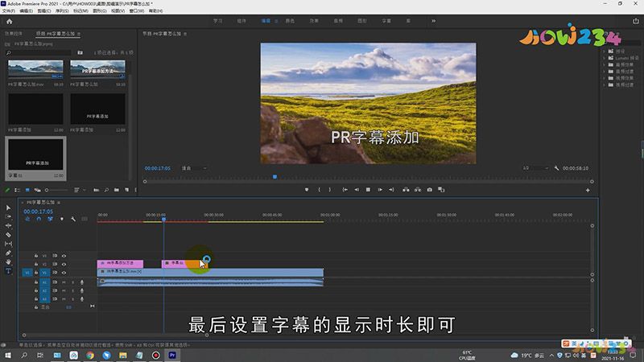Open the Program monitor panel menu
Screen dimensions: 644x362
[x=185, y=34]
